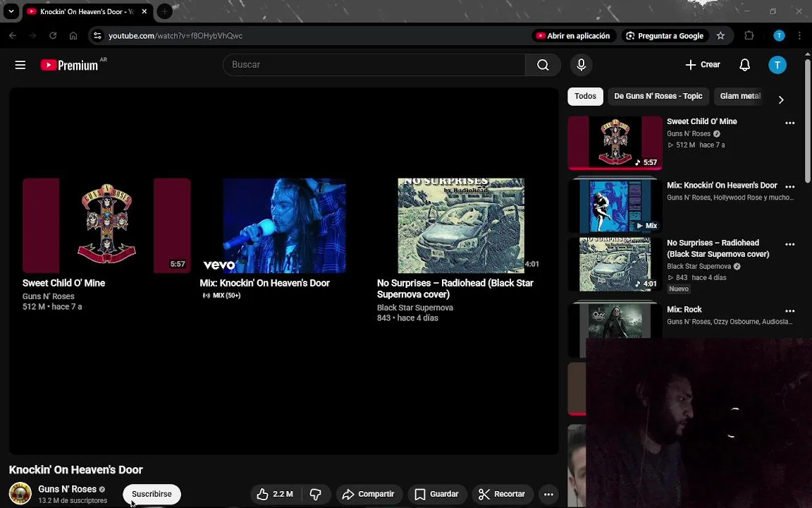Open the Crear upload menu
Screen dimensions: 812x508
click(702, 65)
